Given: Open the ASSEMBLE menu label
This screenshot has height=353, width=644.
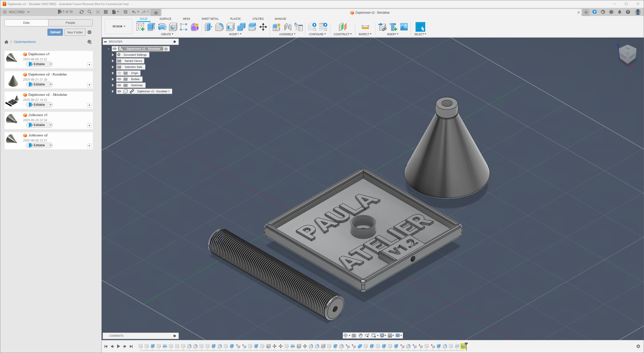Looking at the screenshot, I should tap(287, 34).
